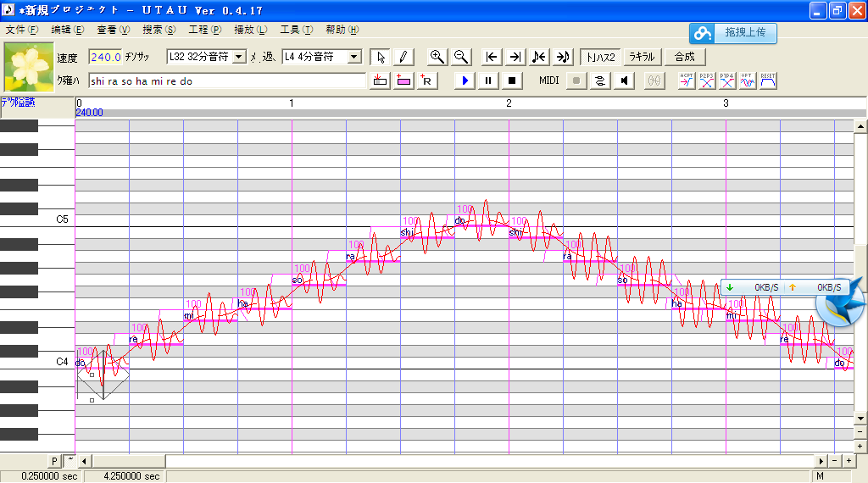Click the 拖拽上传 upload button
This screenshot has width=868, height=483.
(x=745, y=33)
